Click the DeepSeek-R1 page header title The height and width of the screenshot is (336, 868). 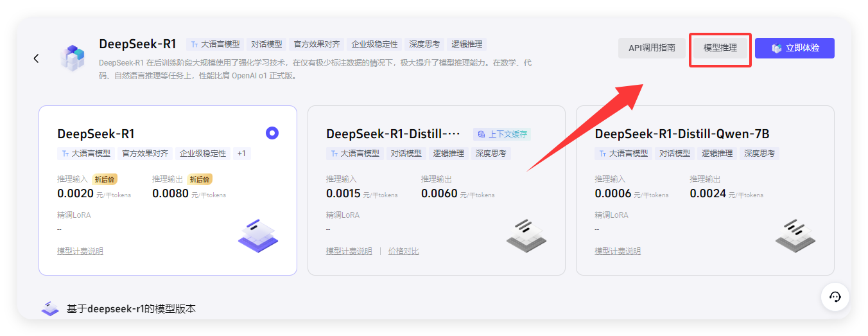click(137, 44)
